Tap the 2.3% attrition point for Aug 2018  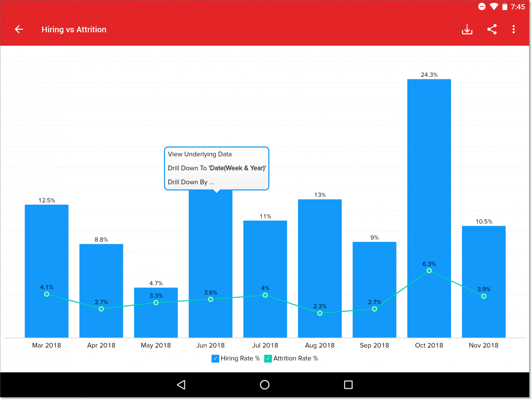(x=320, y=313)
